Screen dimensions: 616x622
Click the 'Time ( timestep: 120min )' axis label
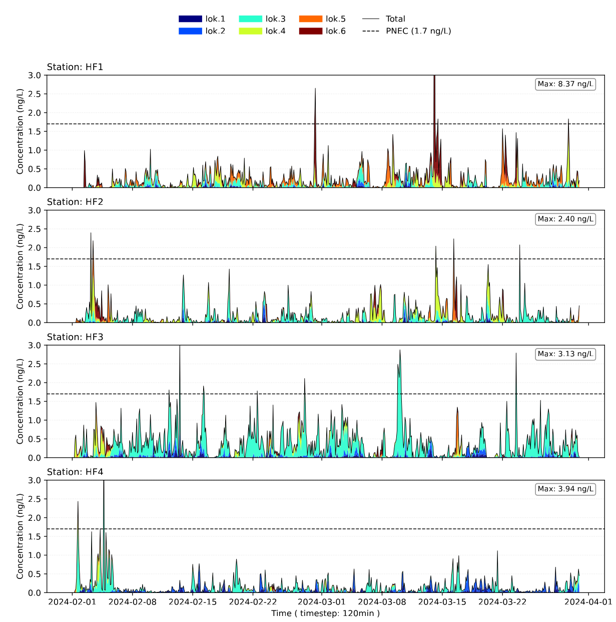326,613
